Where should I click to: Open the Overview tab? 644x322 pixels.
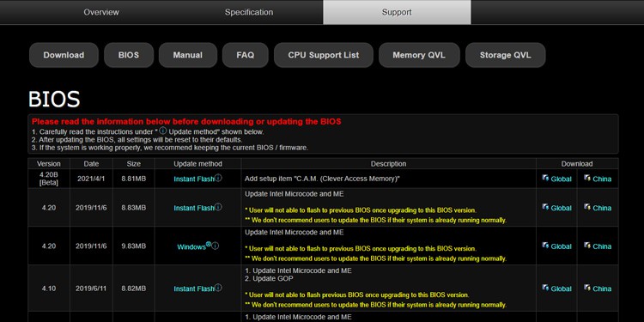101,12
